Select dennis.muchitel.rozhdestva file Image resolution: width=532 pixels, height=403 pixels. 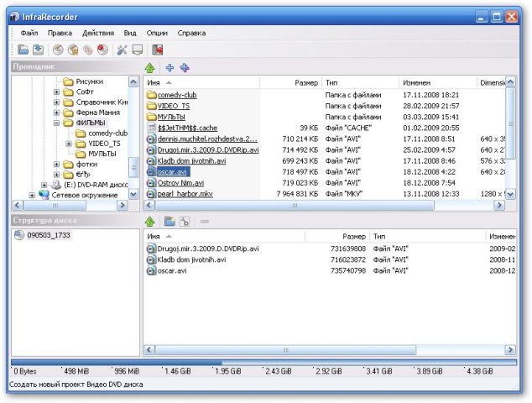pyautogui.click(x=207, y=139)
